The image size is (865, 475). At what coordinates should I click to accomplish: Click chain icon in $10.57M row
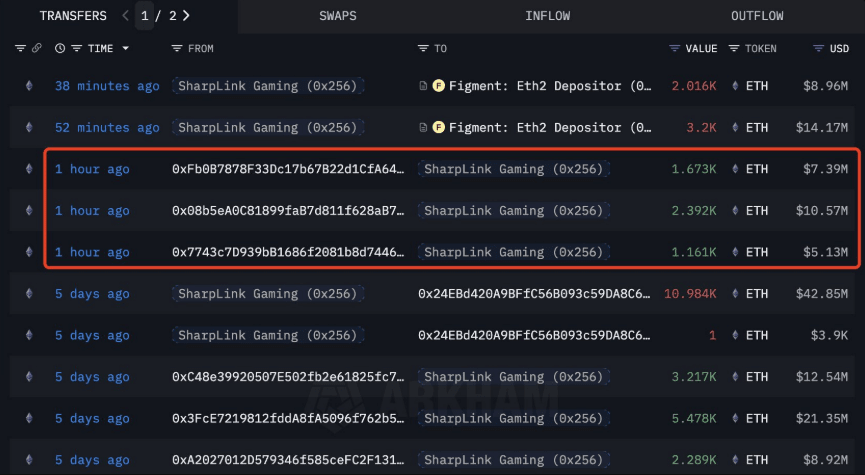tap(29, 210)
